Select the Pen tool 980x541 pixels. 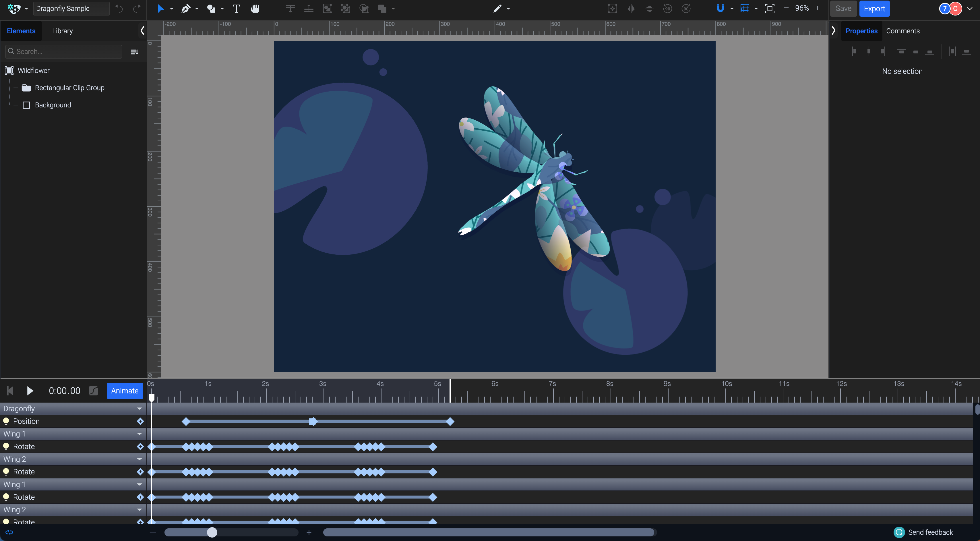tap(186, 8)
